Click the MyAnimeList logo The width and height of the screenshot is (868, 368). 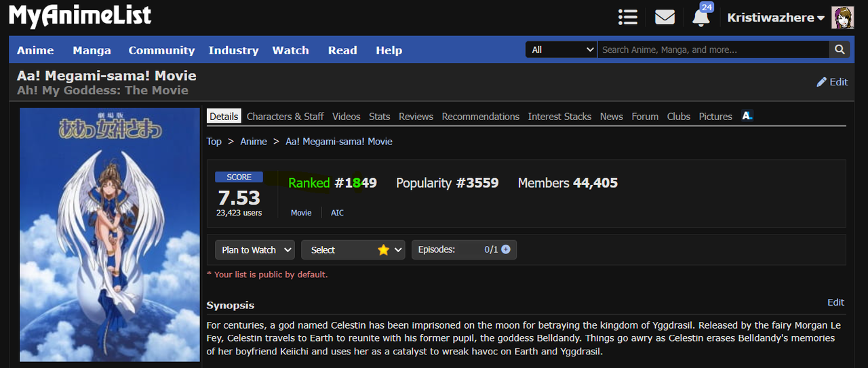tap(80, 16)
